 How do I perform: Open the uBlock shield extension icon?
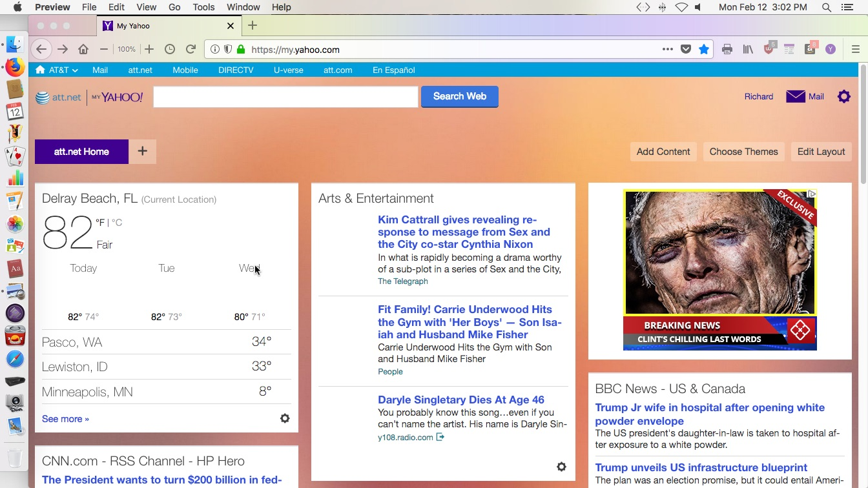click(x=769, y=48)
